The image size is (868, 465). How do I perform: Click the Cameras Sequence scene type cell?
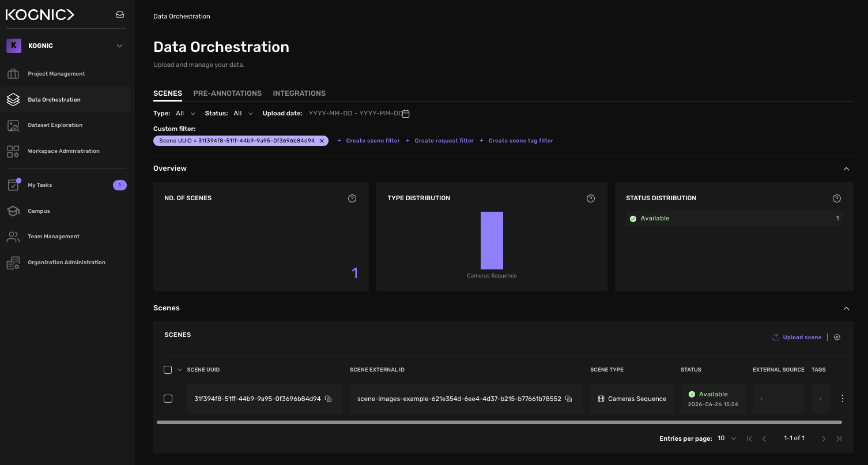click(x=632, y=399)
